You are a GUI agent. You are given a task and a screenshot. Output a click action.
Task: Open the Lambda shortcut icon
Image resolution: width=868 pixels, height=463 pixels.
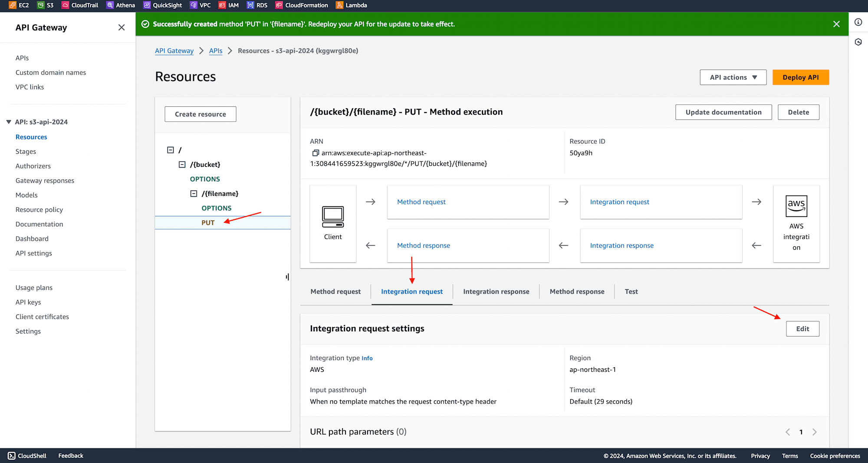[x=339, y=5]
